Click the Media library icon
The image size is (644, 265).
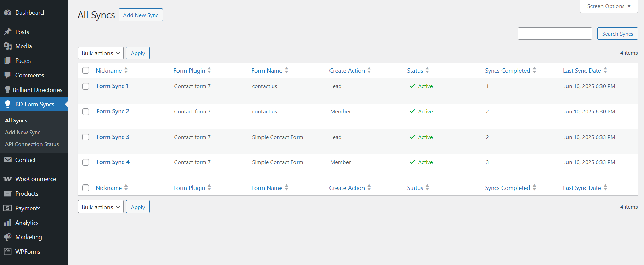click(x=7, y=46)
